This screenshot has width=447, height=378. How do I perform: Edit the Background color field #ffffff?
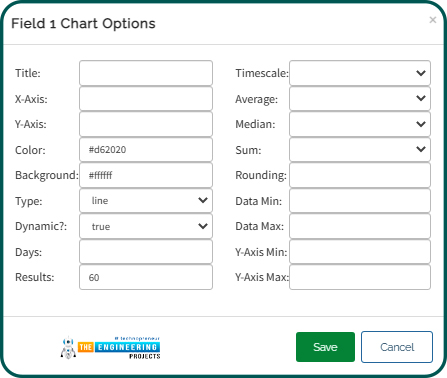146,175
